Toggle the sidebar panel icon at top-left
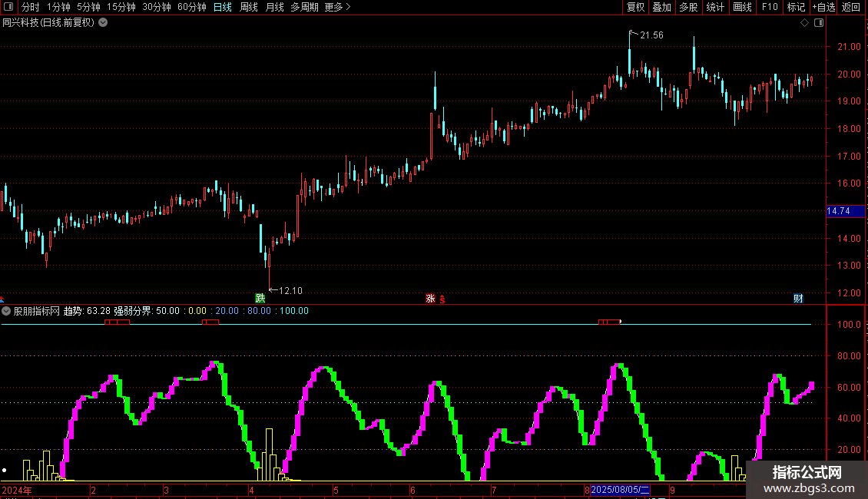 click(8, 7)
